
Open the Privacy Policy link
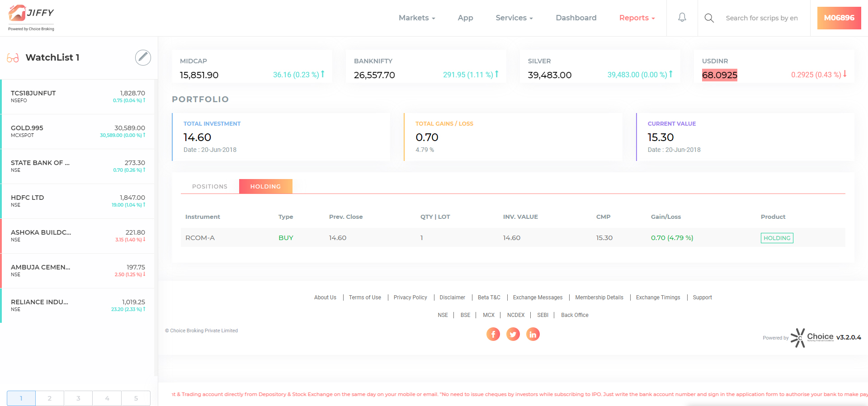410,297
